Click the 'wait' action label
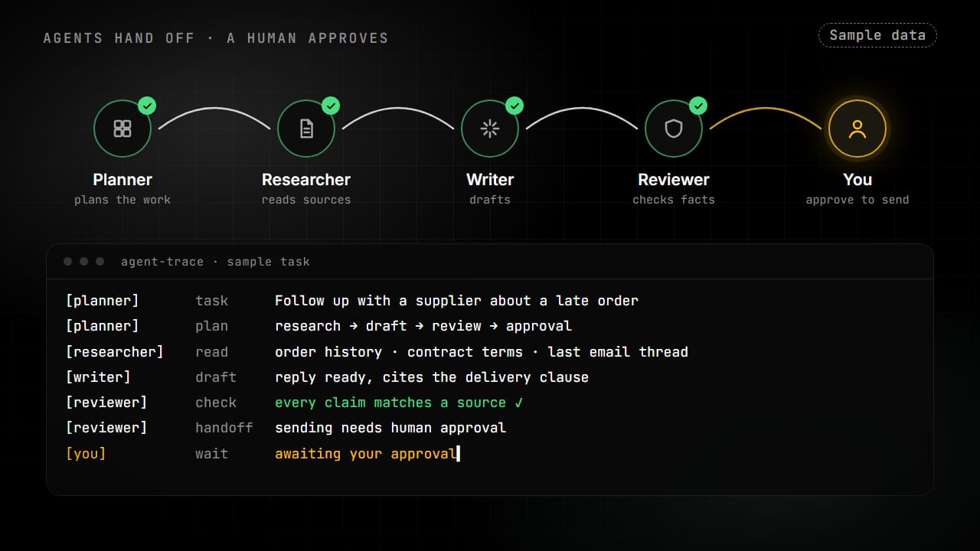980x551 pixels. point(212,454)
